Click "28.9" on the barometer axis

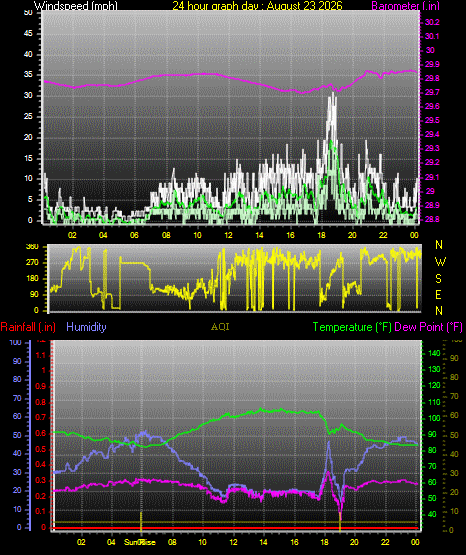[432, 205]
